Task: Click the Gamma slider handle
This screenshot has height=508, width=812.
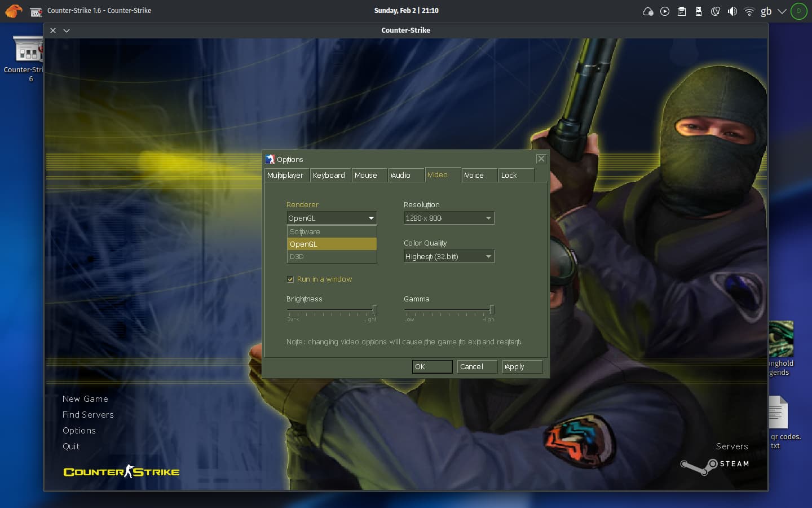Action: [492, 309]
